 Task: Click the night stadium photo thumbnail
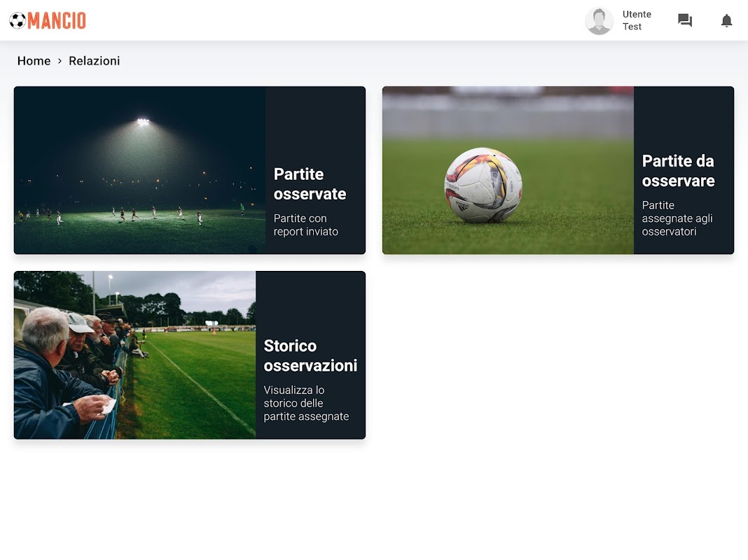click(x=139, y=170)
